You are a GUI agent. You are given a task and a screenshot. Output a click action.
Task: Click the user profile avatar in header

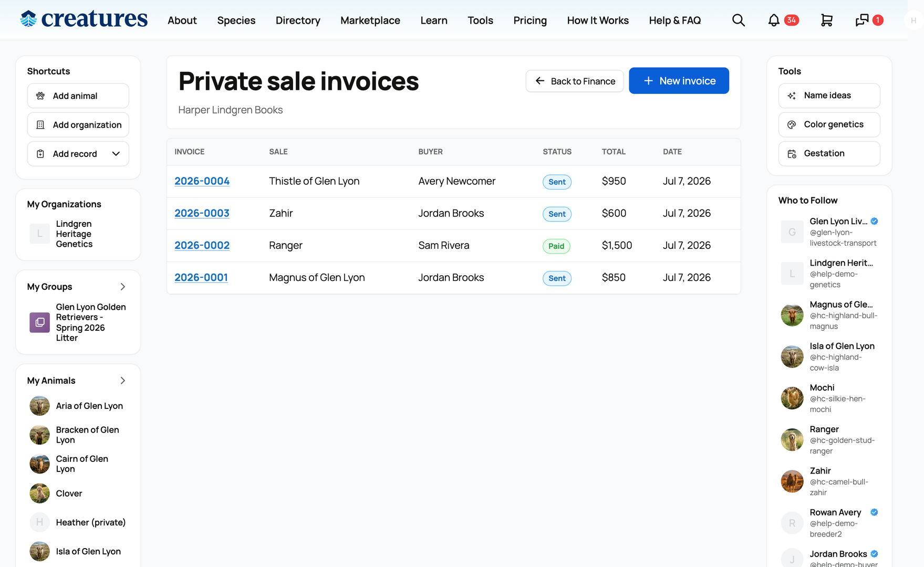(913, 20)
